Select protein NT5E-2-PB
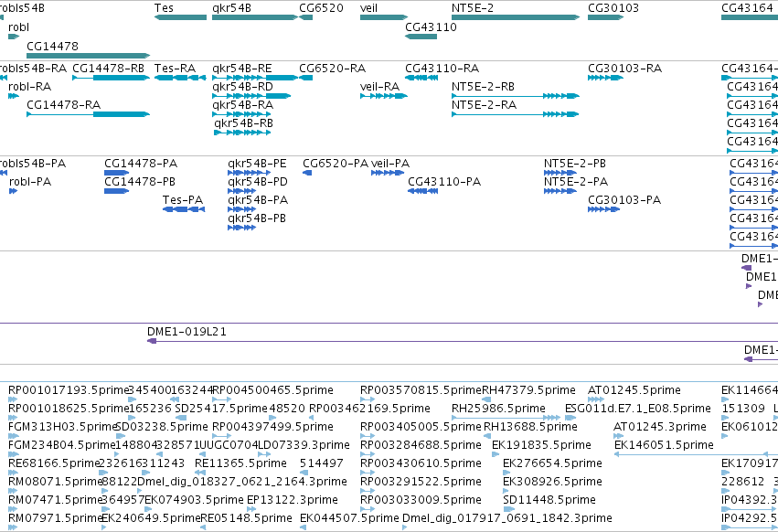The image size is (778, 532). click(560, 173)
